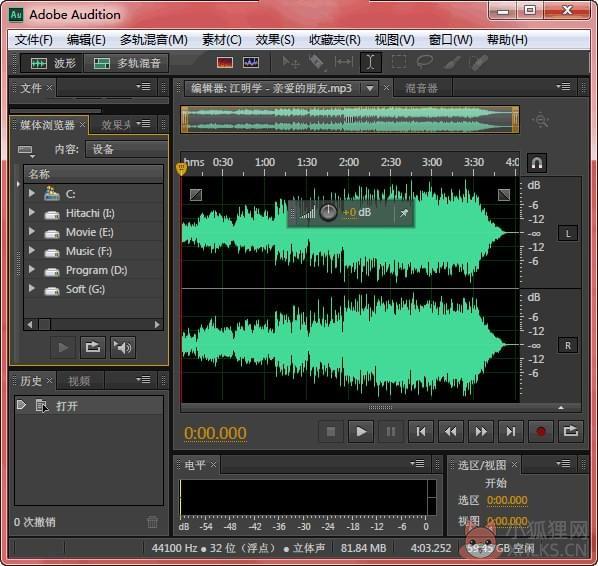Expand the Program (D:) drive
Image resolution: width=598 pixels, height=566 pixels.
coord(32,270)
